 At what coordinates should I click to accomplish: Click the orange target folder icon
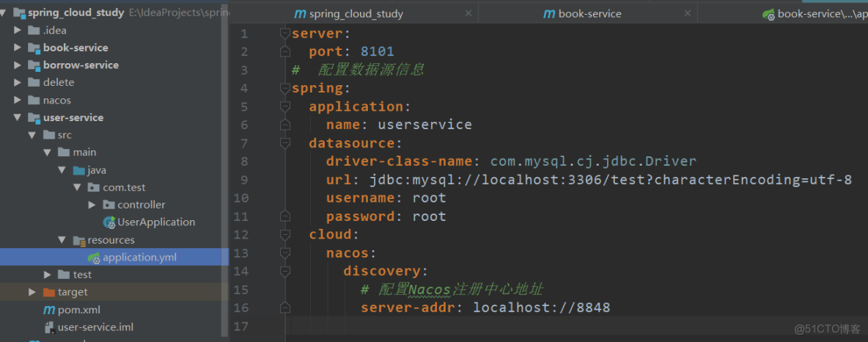pyautogui.click(x=48, y=292)
